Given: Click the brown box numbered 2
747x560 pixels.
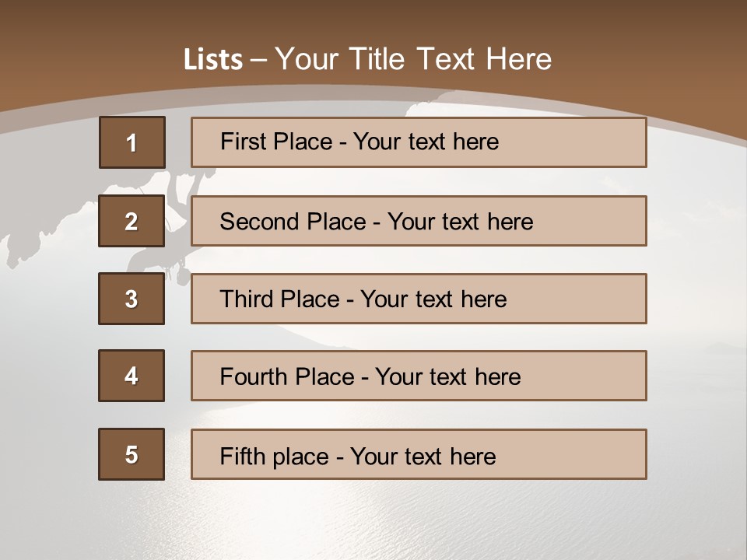Looking at the screenshot, I should tap(132, 221).
